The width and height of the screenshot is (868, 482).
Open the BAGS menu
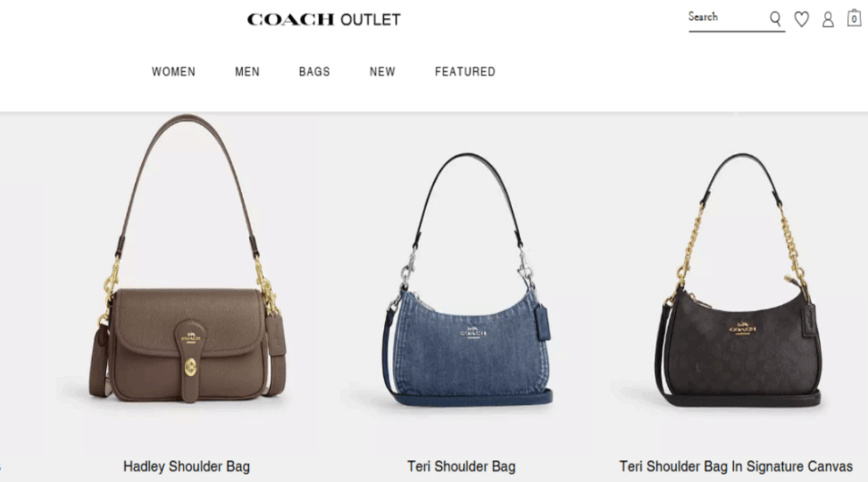[x=315, y=71]
